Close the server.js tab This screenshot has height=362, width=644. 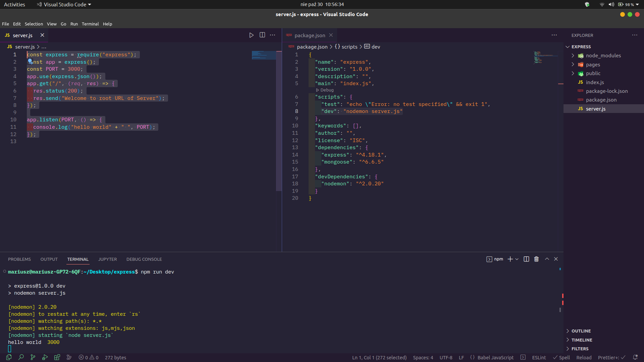pyautogui.click(x=42, y=35)
